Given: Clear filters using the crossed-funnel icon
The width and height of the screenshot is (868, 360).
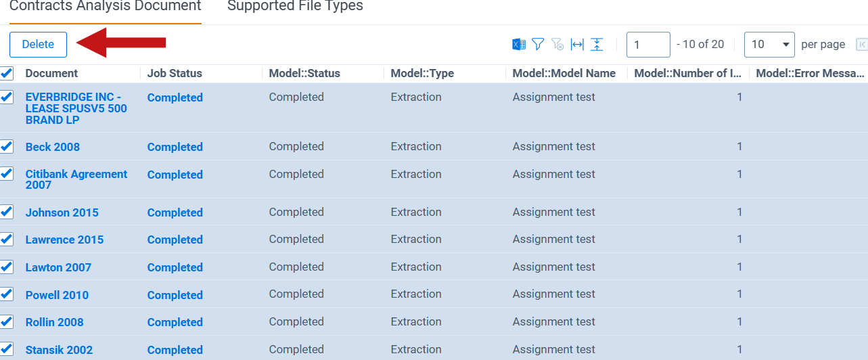Looking at the screenshot, I should pos(557,45).
